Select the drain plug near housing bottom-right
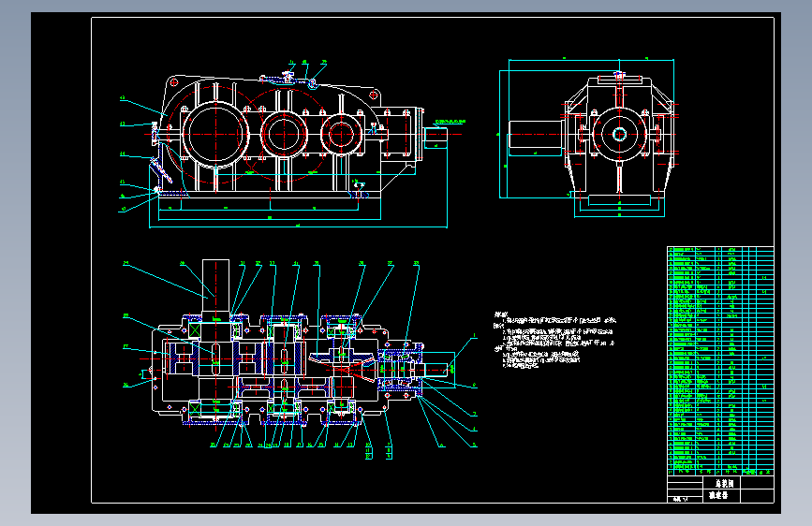This screenshot has height=526, width=812. point(359,194)
